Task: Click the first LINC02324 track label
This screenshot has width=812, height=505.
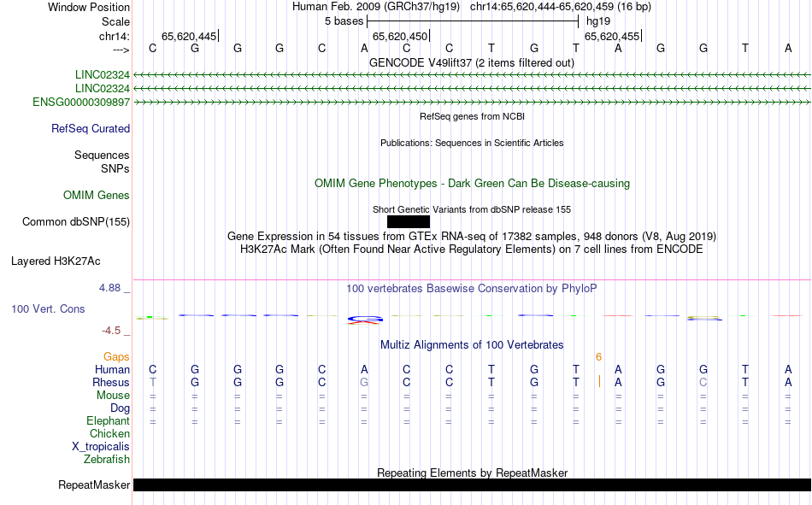Action: pyautogui.click(x=102, y=74)
